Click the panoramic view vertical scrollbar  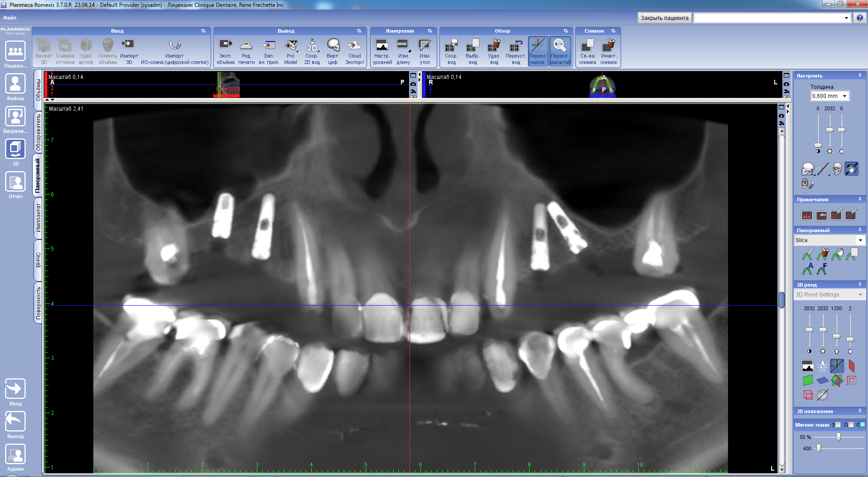pos(781,300)
